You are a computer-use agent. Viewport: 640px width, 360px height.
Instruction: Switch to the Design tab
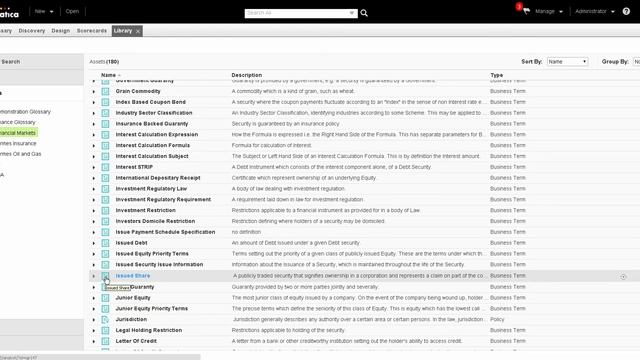(60, 31)
